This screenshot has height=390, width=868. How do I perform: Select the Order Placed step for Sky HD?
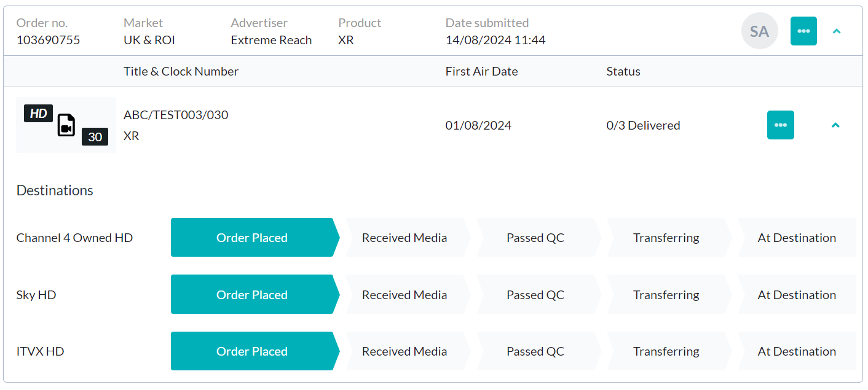click(x=252, y=294)
